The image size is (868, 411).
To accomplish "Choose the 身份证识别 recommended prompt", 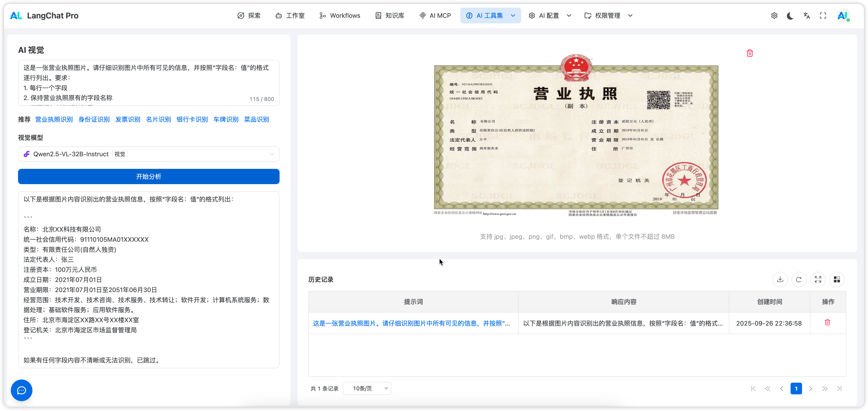I will tap(94, 119).
